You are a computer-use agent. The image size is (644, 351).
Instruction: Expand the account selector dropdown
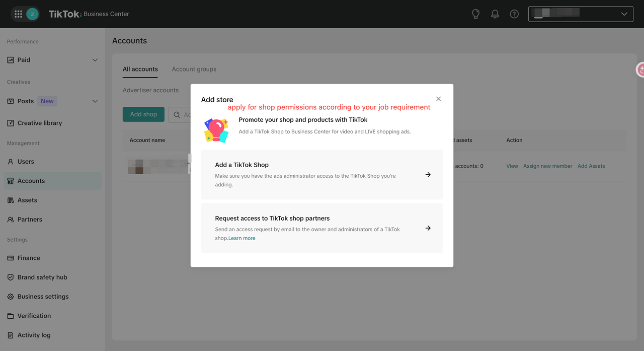point(581,14)
